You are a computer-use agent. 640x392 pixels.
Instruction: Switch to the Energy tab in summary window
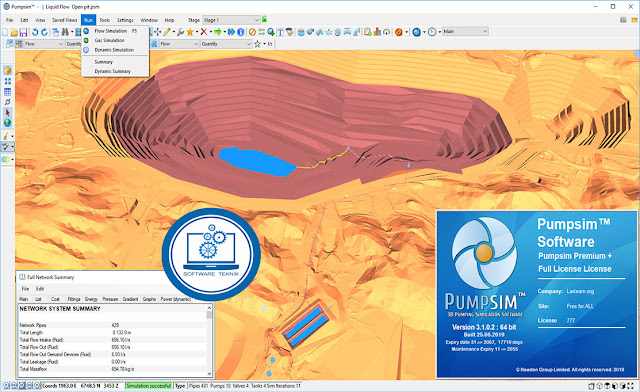91,299
